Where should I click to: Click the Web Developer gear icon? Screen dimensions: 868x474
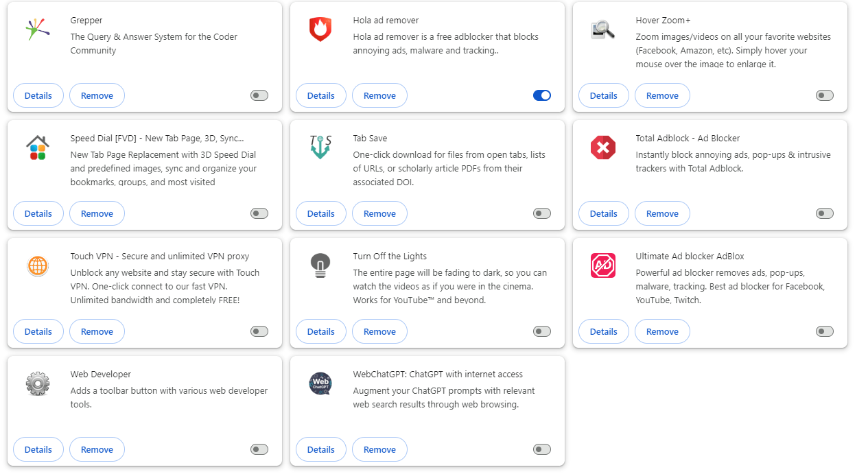coord(38,383)
